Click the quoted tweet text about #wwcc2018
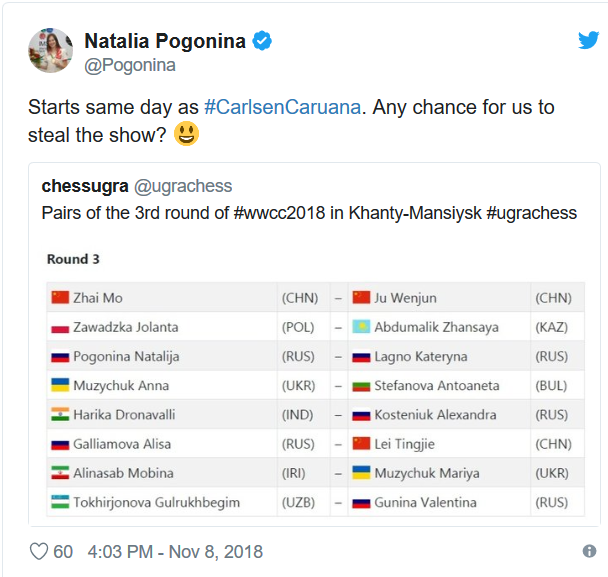This screenshot has height=577, width=608. click(x=309, y=213)
